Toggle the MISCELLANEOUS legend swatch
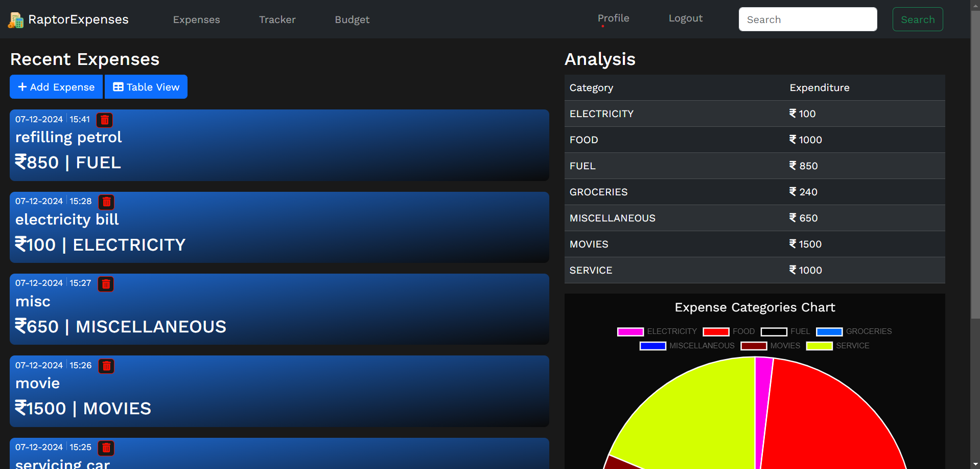 [x=653, y=346]
